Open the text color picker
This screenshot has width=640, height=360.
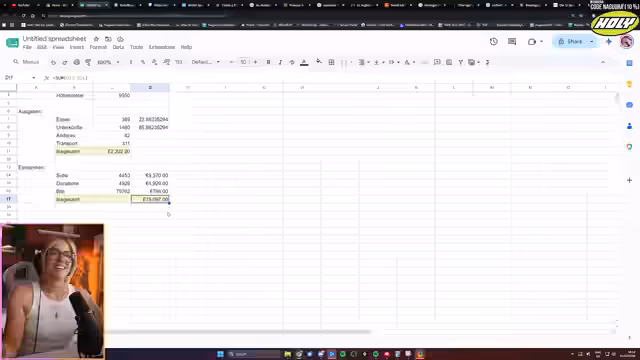(x=304, y=62)
